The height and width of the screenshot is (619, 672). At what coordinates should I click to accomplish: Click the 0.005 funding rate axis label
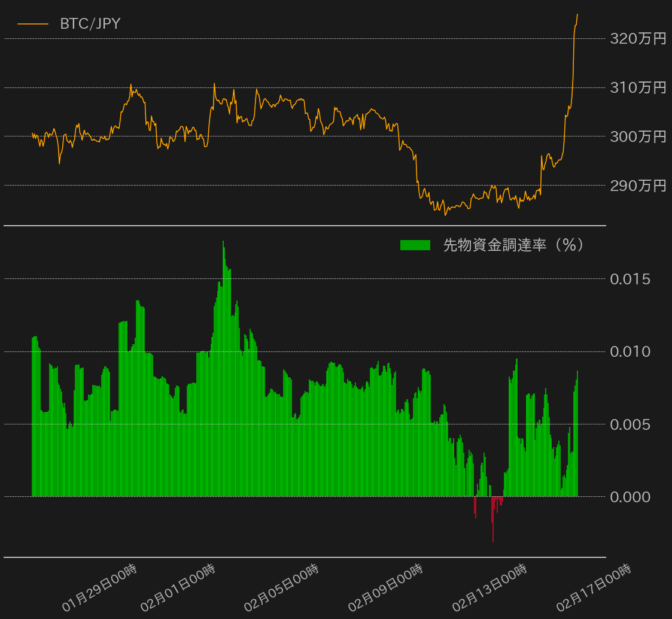630,424
